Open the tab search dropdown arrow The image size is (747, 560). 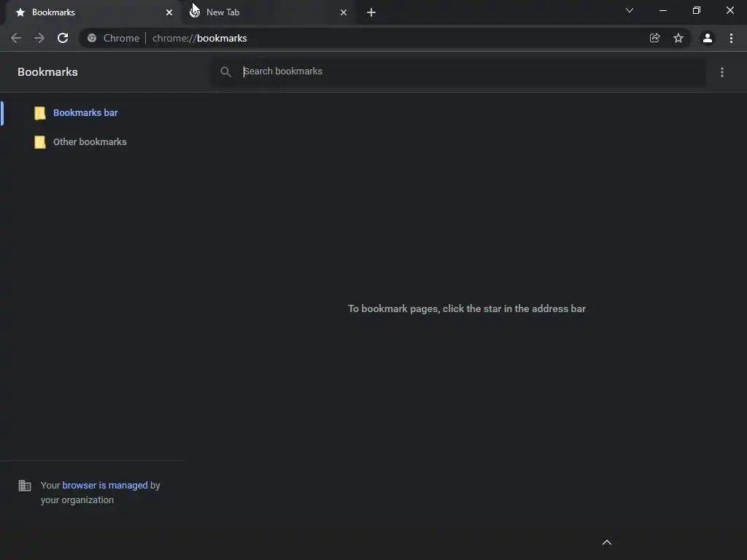point(630,10)
